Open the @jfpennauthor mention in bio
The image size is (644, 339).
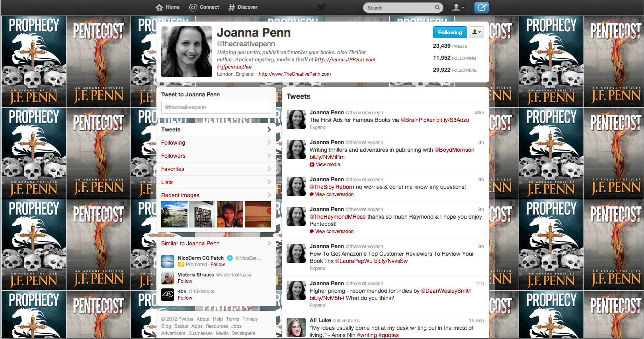click(234, 67)
